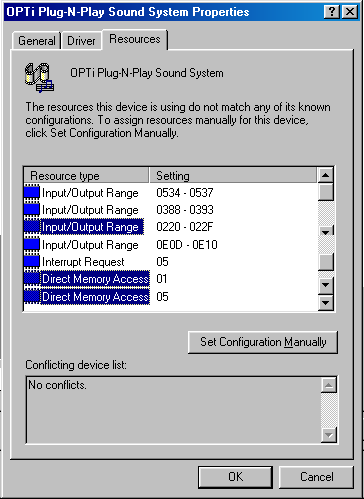
Task: Select the Resources tab
Action: pyautogui.click(x=135, y=39)
